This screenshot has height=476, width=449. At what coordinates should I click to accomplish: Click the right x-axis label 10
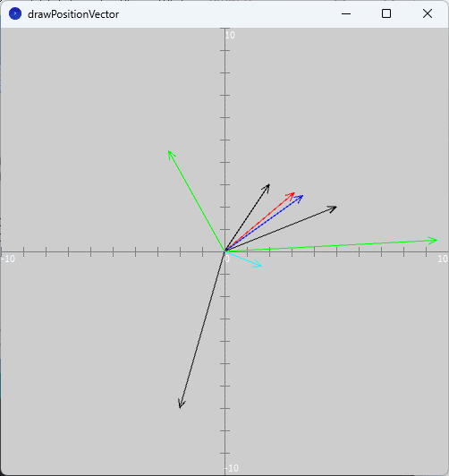443,259
